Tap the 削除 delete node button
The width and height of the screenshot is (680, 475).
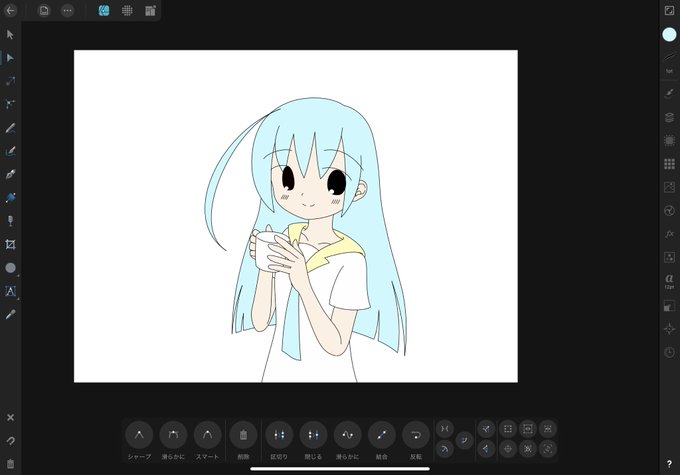click(243, 435)
